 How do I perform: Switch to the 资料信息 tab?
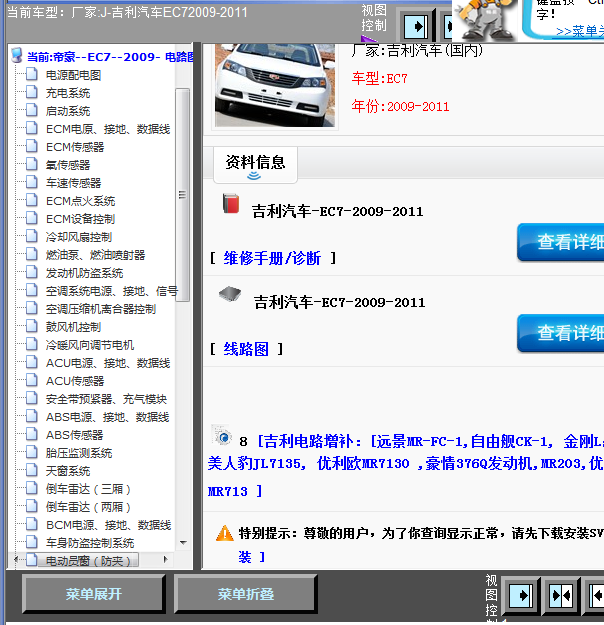coord(255,164)
